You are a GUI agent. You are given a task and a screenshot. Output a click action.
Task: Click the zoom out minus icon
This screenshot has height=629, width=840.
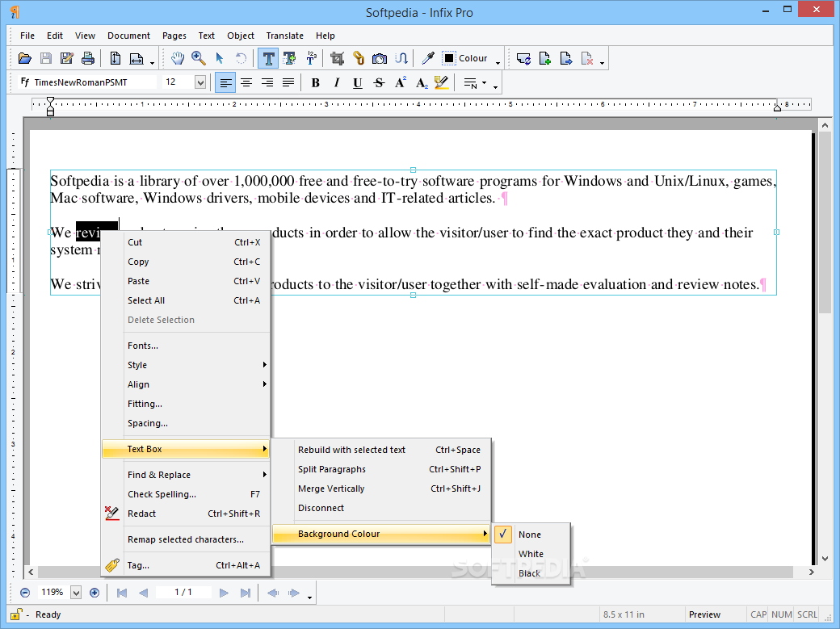tap(25, 593)
